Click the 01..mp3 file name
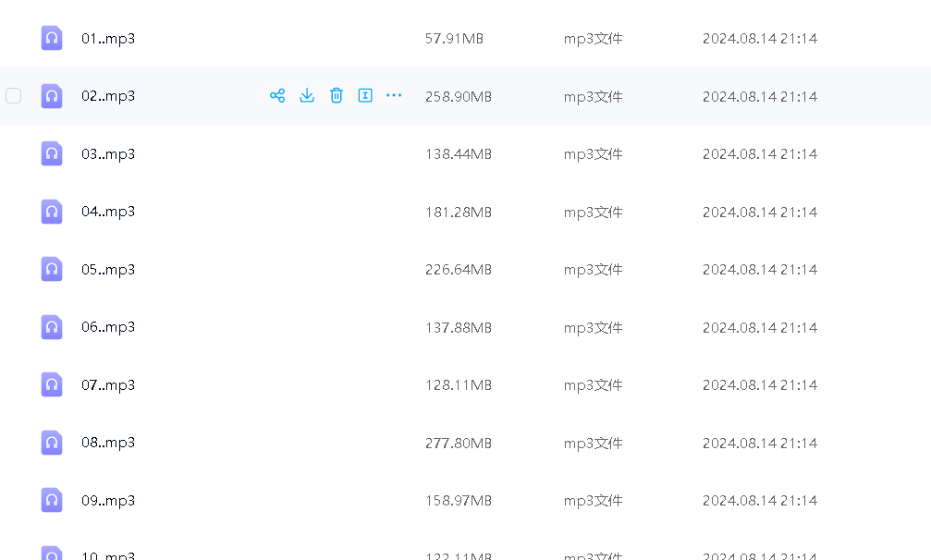Screen dimensions: 931x560 (108, 39)
